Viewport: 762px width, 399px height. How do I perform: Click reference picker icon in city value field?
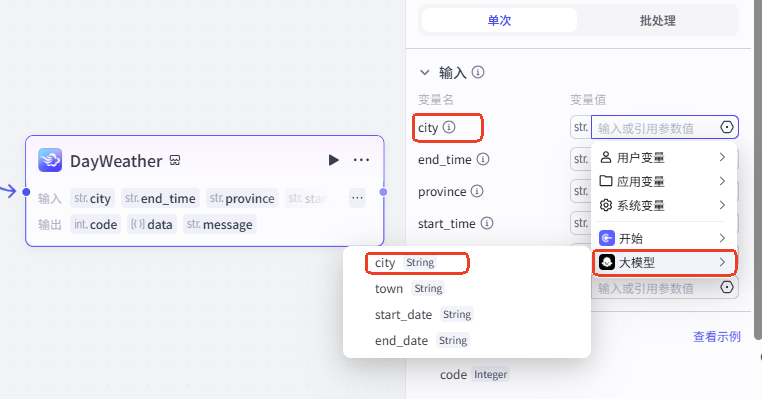727,127
